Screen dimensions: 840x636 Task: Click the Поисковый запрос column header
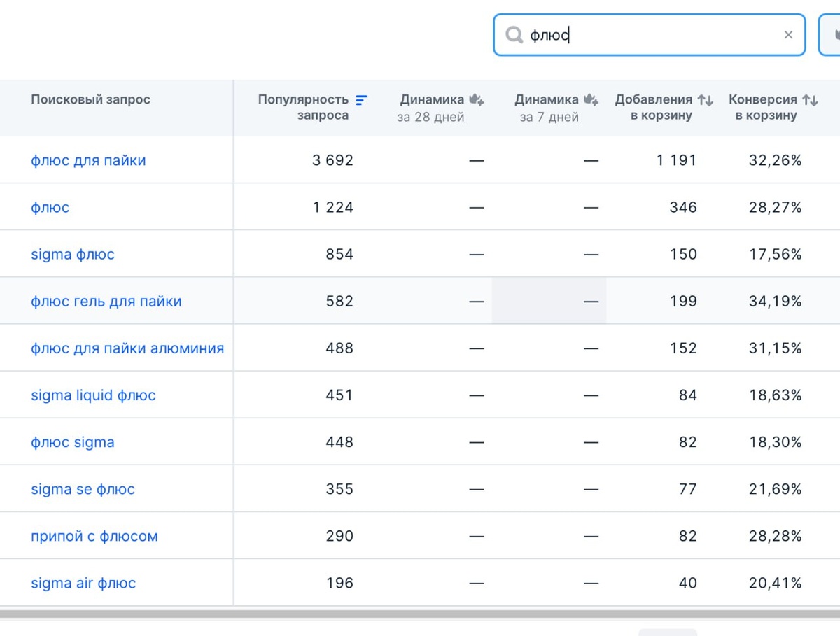(x=90, y=99)
